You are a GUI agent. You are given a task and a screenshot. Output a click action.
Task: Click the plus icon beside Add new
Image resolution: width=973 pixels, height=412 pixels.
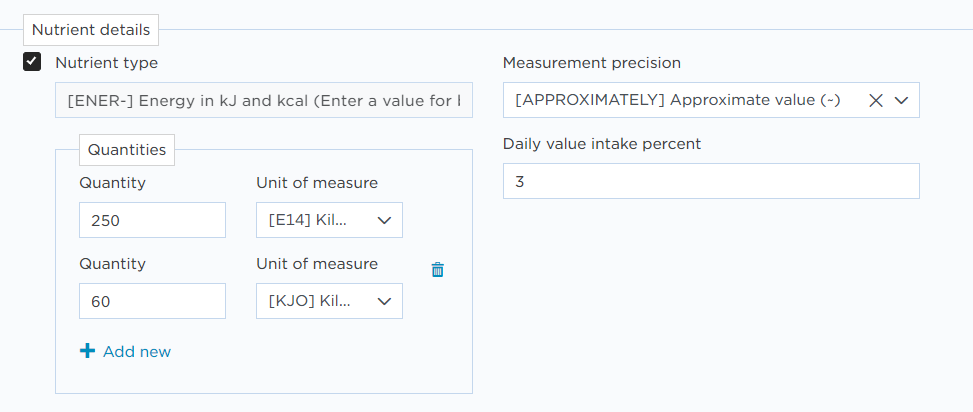(x=87, y=351)
